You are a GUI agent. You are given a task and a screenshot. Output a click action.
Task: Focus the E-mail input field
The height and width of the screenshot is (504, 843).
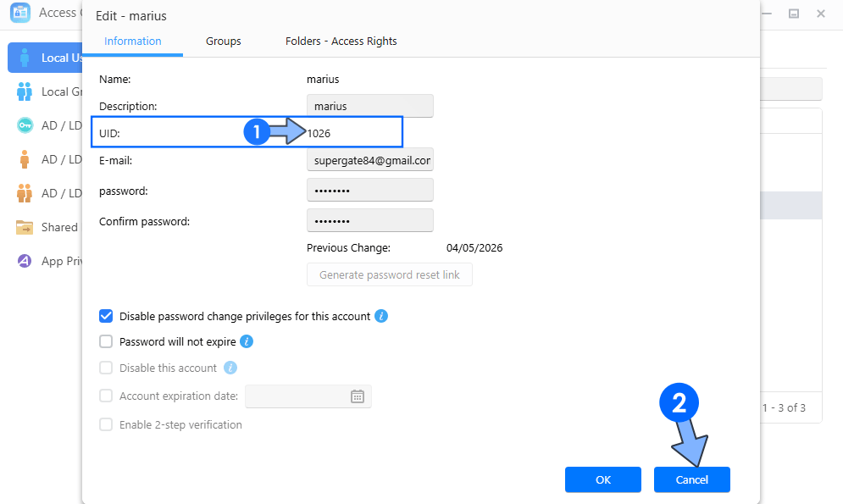click(x=369, y=160)
